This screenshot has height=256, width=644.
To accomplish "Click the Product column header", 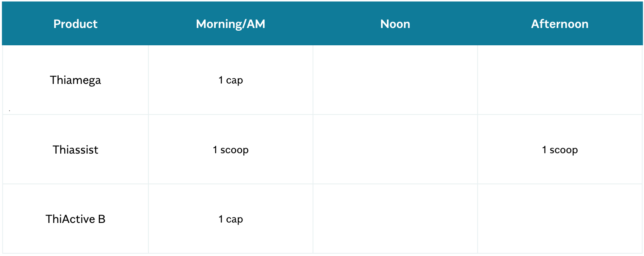I will [x=75, y=24].
